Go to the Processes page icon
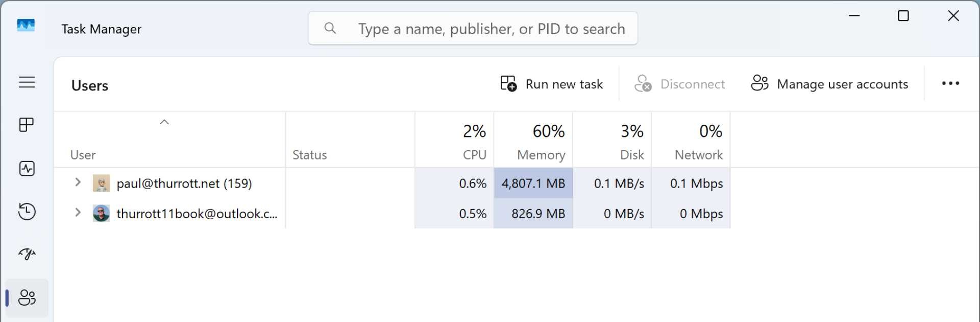Viewport: 980px width, 322px height. tap(27, 125)
